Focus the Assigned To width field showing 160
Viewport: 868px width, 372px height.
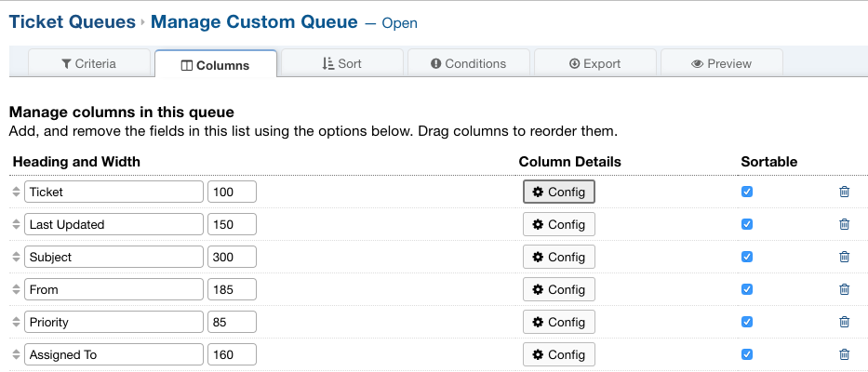232,354
